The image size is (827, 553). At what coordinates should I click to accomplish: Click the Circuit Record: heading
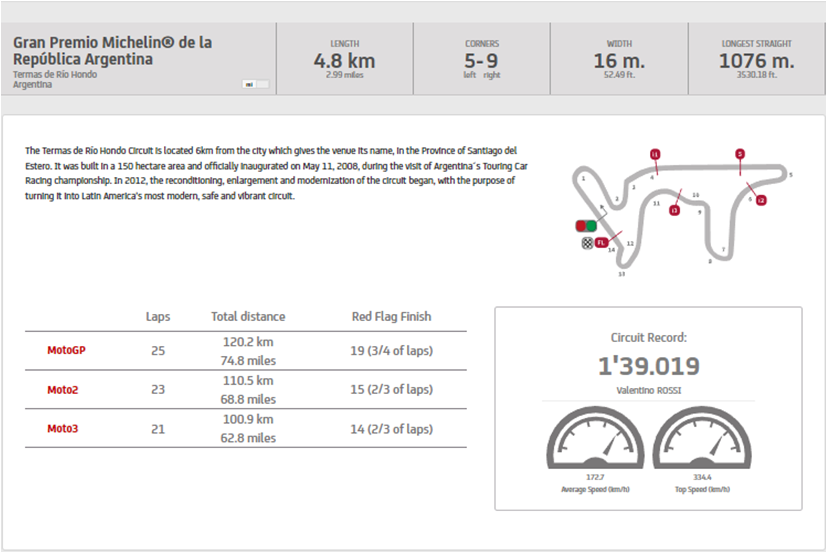649,338
